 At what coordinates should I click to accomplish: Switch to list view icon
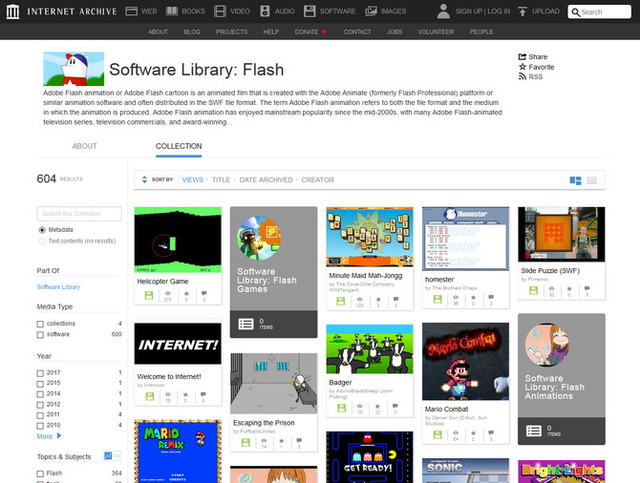coord(591,180)
